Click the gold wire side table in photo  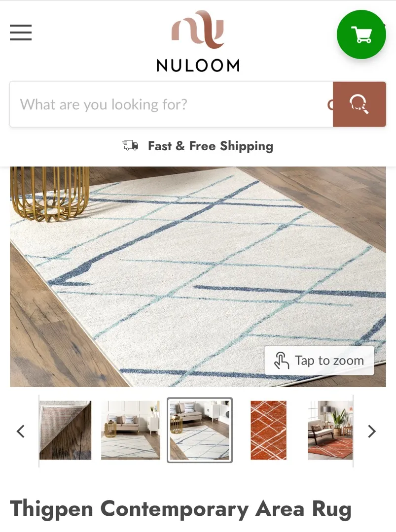(50, 194)
